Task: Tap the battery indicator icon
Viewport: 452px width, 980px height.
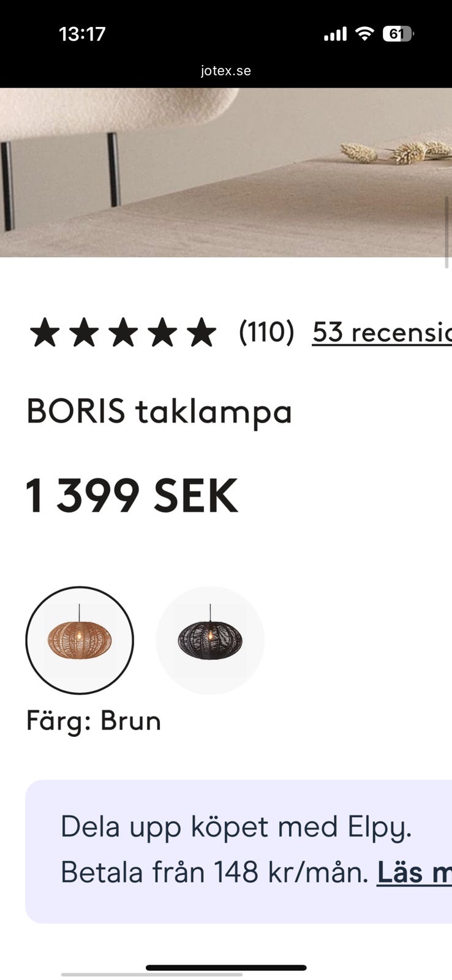Action: click(x=398, y=34)
